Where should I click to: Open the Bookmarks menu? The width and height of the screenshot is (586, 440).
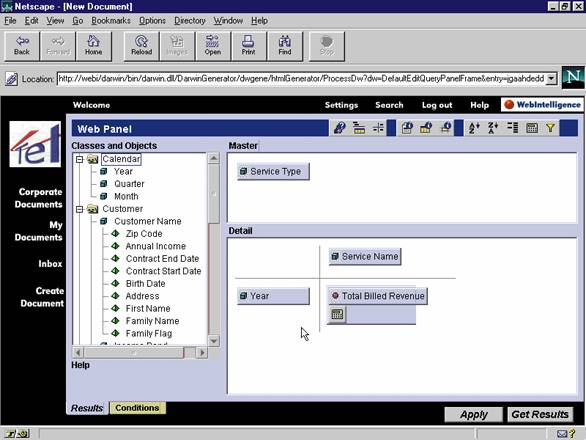[111, 21]
